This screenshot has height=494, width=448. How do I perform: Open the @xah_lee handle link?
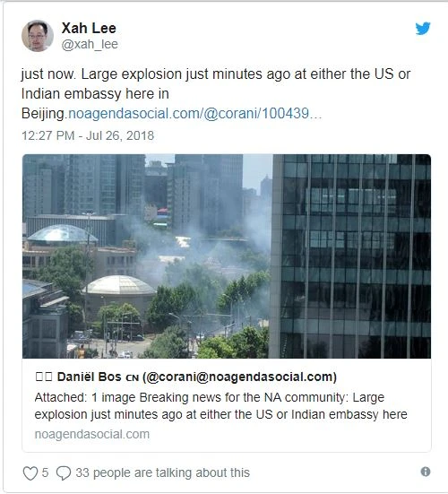pyautogui.click(x=90, y=45)
